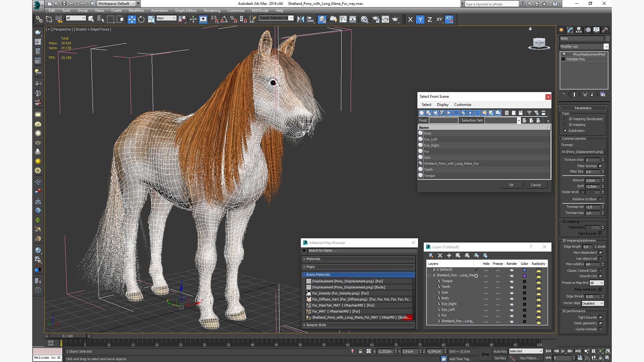Click the 0 (default) layer color swatch
This screenshot has width=644, height=362.
[x=525, y=270]
